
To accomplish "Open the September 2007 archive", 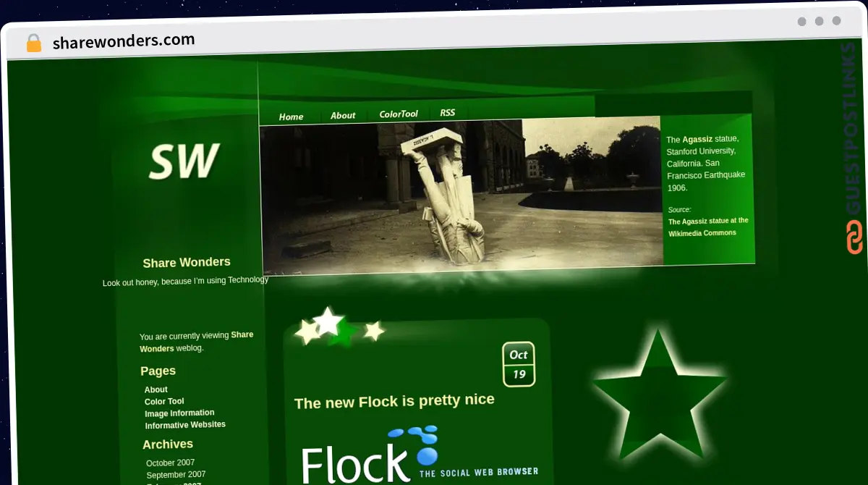I will (x=176, y=475).
